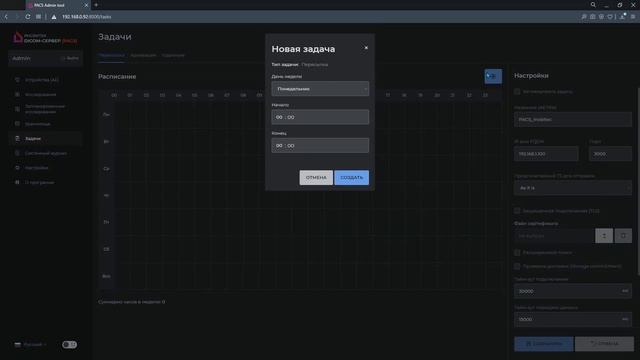Image resolution: width=640 pixels, height=360 pixels.
Task: Click the Порт input field
Action: 610,154
